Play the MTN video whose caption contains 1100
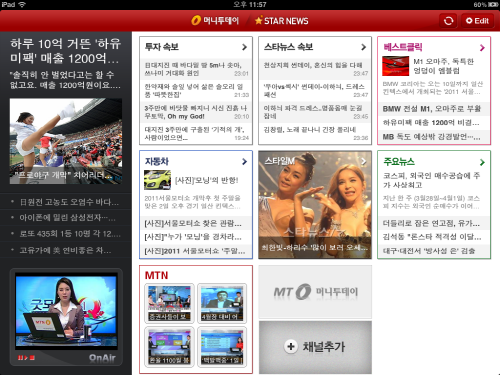The width and height of the screenshot is (500, 375). click(169, 347)
